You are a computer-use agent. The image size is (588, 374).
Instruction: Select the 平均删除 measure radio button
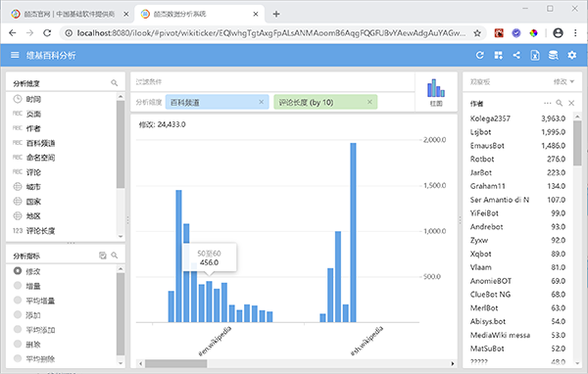click(x=18, y=358)
